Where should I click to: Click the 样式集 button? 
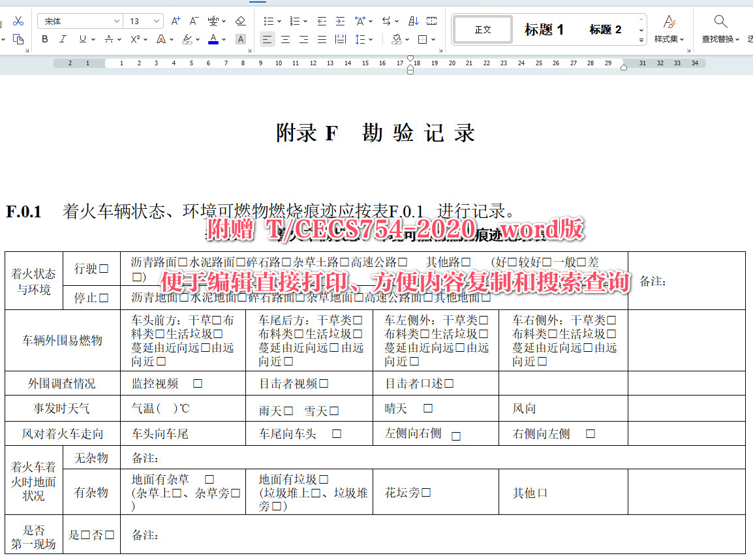(x=669, y=29)
